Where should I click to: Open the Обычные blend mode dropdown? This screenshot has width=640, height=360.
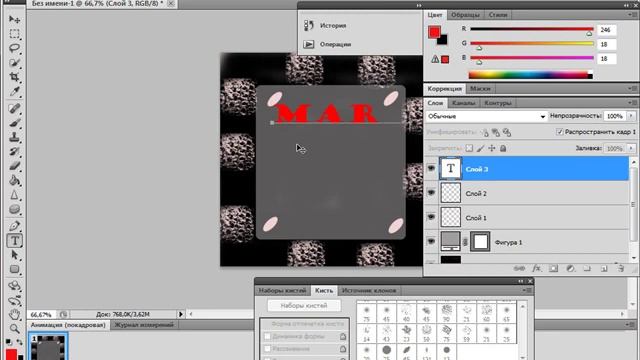486,116
